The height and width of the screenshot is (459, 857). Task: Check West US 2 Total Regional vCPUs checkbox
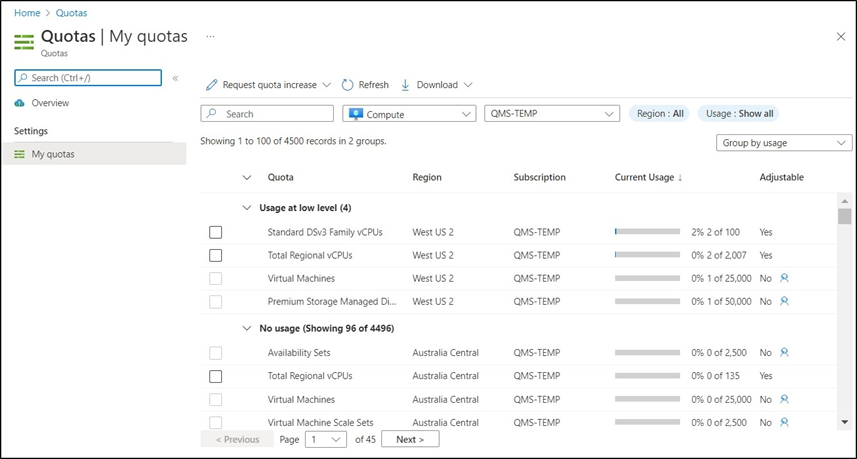[x=216, y=255]
